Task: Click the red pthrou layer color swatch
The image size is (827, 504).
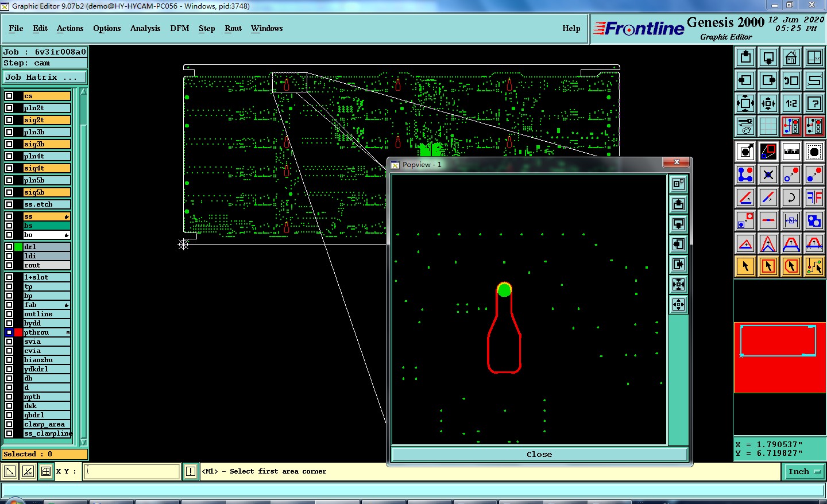Action: (18, 332)
